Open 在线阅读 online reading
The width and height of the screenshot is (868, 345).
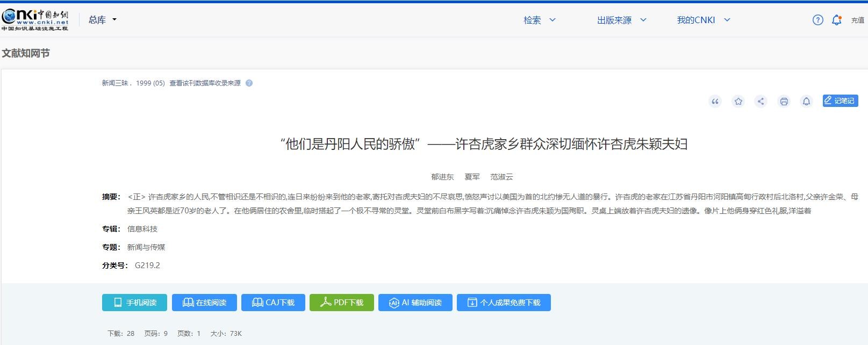pyautogui.click(x=204, y=303)
